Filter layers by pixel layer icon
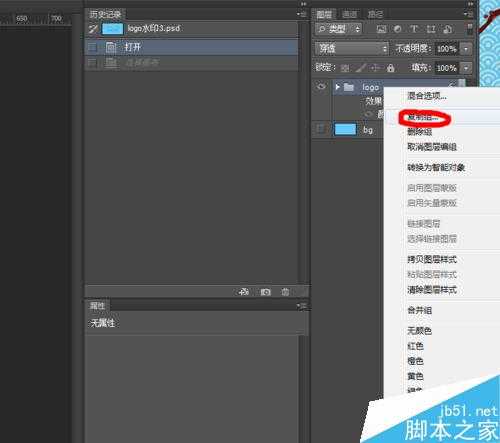The image size is (500, 443). (381, 29)
